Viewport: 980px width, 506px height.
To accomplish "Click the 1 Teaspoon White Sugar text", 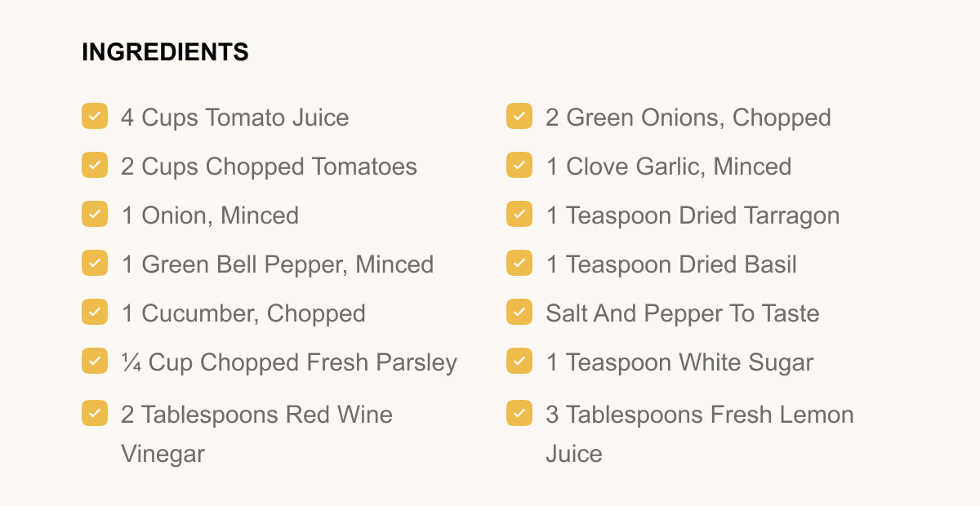I will point(679,362).
